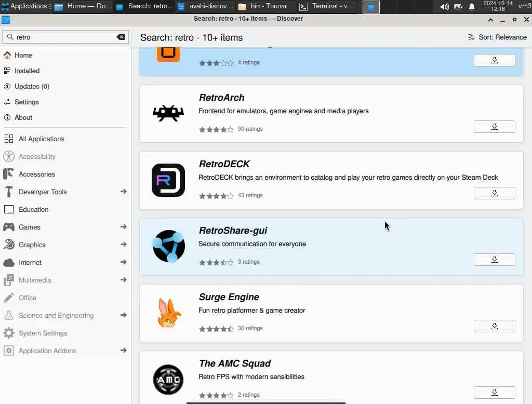The image size is (532, 404).
Task: Switch to avahi-discover taskbar window
Action: tap(206, 6)
